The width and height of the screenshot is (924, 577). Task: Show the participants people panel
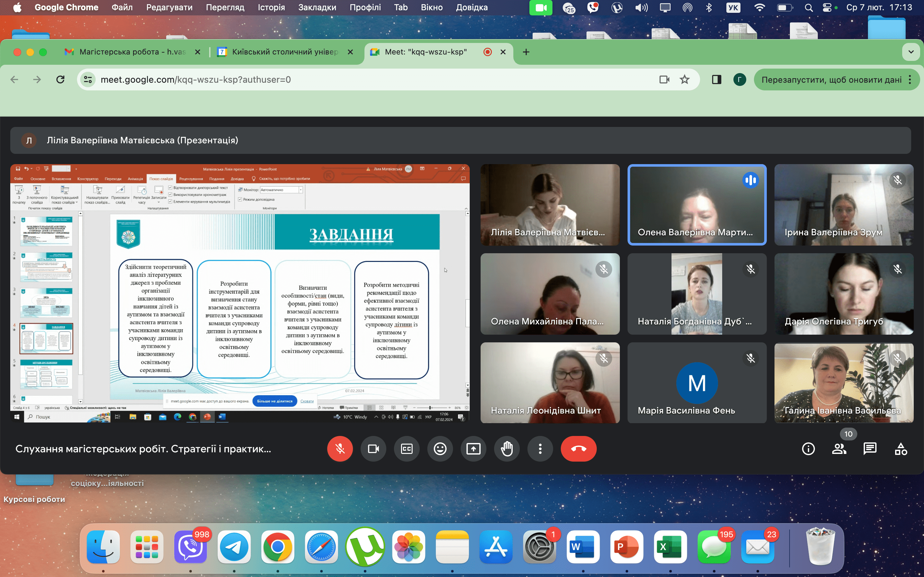(x=839, y=449)
